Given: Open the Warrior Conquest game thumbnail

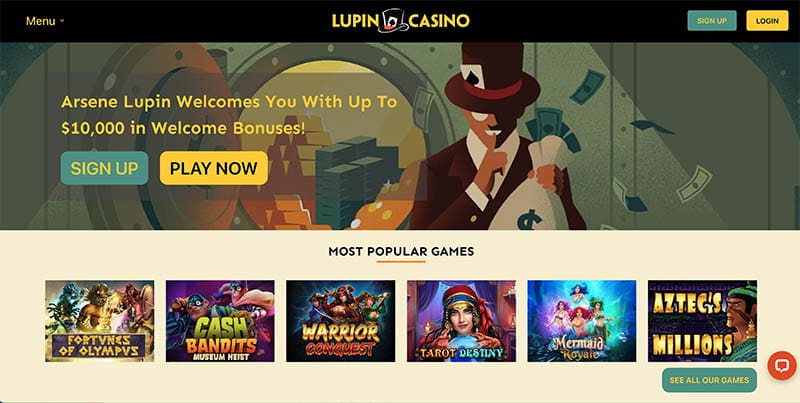Looking at the screenshot, I should (340, 321).
